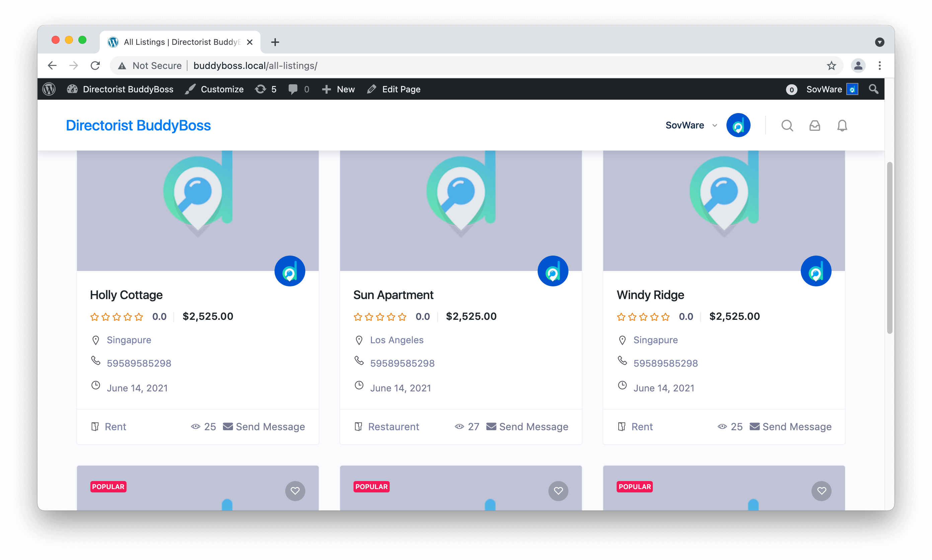This screenshot has height=560, width=932.
Task: Click Customize in the admin bar
Action: tap(215, 89)
